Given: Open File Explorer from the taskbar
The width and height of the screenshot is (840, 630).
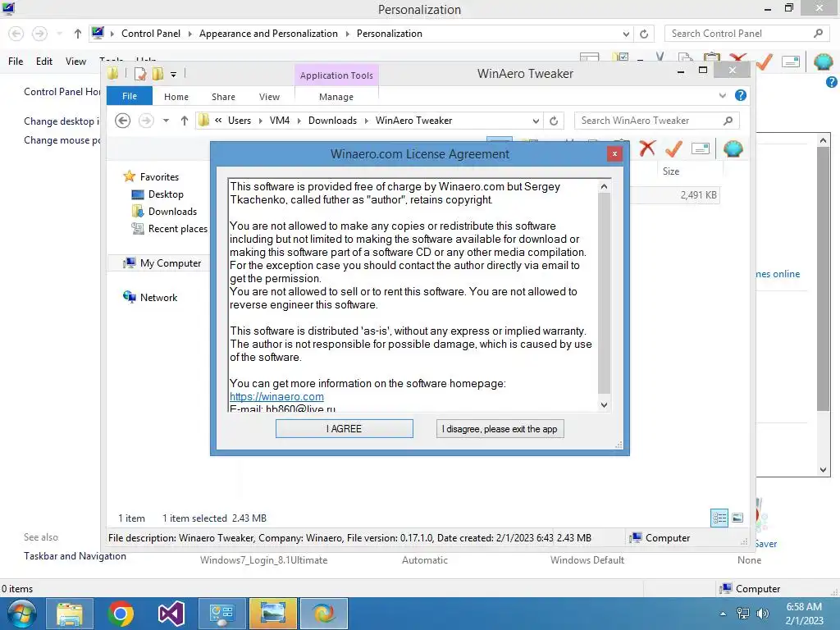Looking at the screenshot, I should 70,614.
